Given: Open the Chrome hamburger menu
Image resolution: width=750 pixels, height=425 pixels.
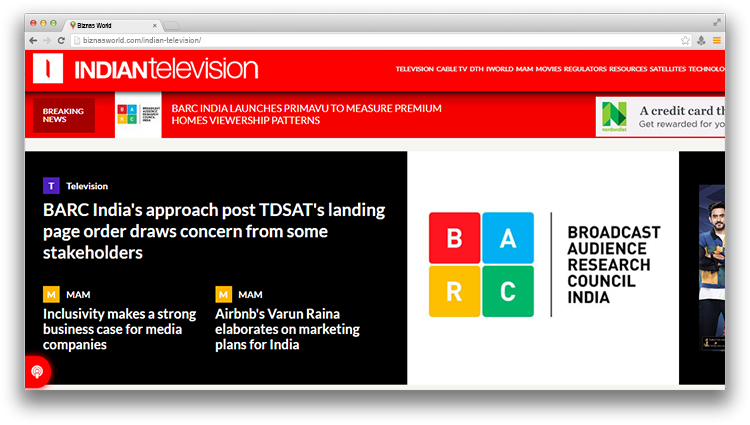Looking at the screenshot, I should 717,40.
